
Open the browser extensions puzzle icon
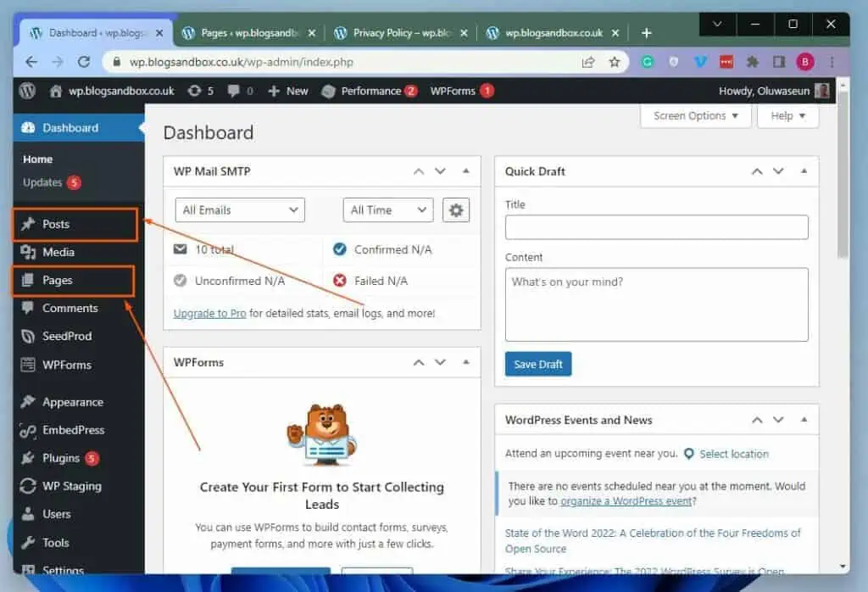pyautogui.click(x=752, y=62)
